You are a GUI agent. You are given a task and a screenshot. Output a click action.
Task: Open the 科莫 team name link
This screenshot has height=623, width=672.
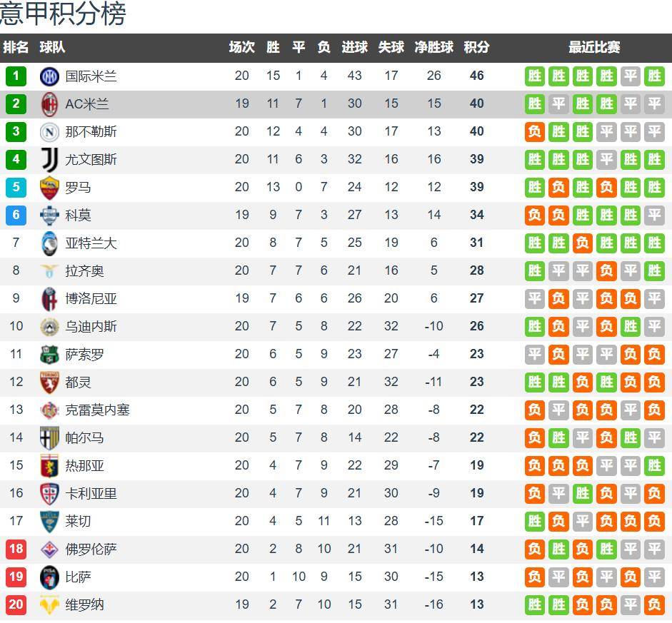click(78, 216)
